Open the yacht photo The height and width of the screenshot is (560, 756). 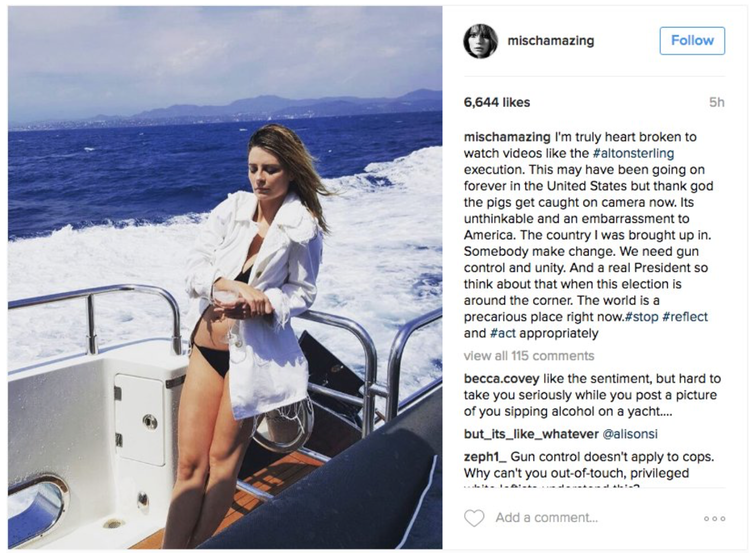(x=225, y=277)
